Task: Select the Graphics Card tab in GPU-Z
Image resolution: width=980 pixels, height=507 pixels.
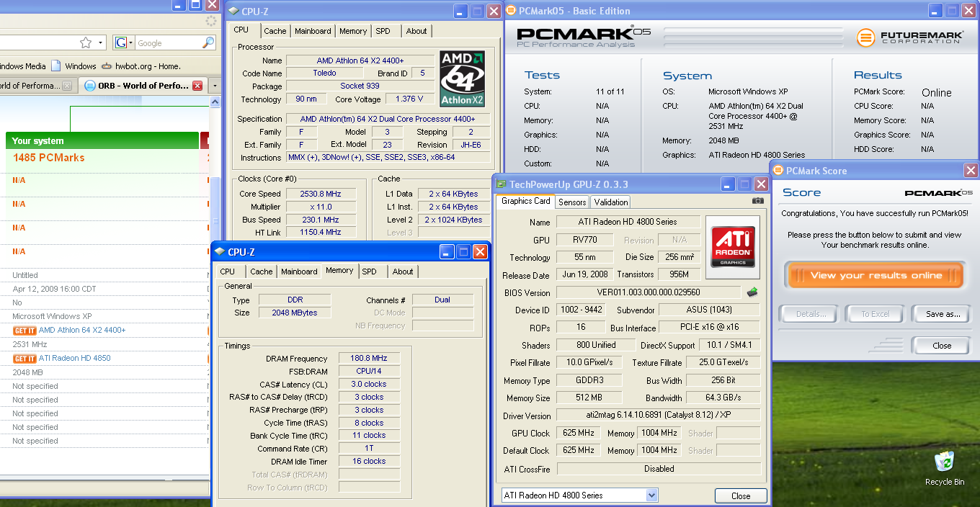Action: coord(525,201)
